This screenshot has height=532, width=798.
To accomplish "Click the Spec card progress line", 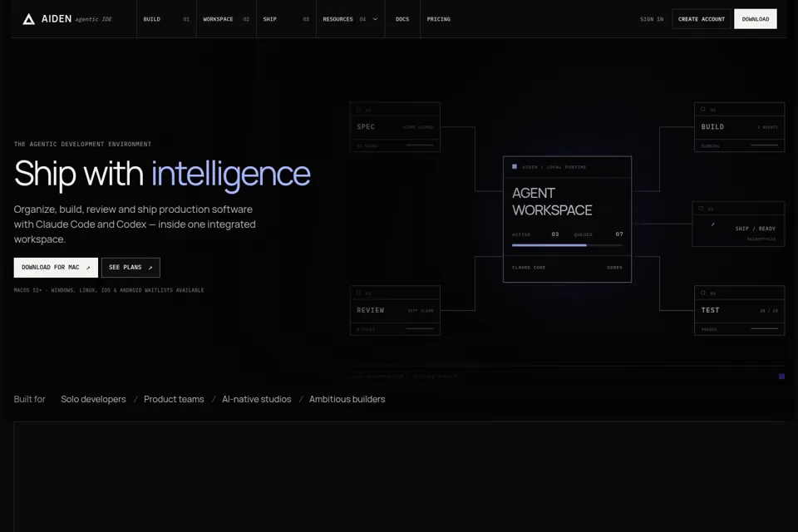I will pyautogui.click(x=420, y=145).
